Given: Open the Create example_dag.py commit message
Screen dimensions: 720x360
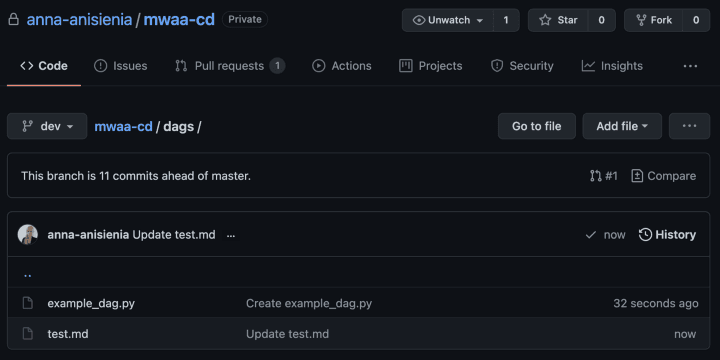Looking at the screenshot, I should click(x=309, y=304).
